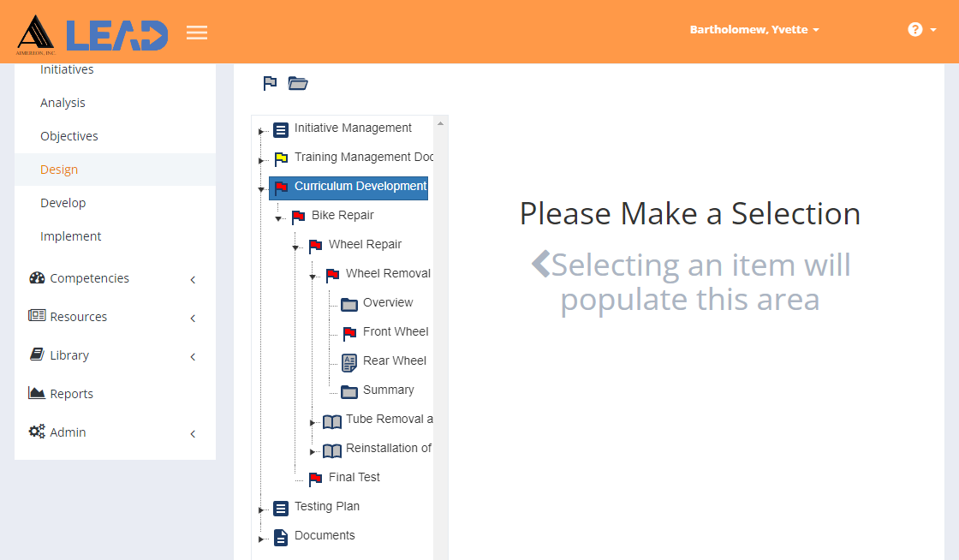
Task: Click the flag toolbar icon above tree
Action: point(270,82)
